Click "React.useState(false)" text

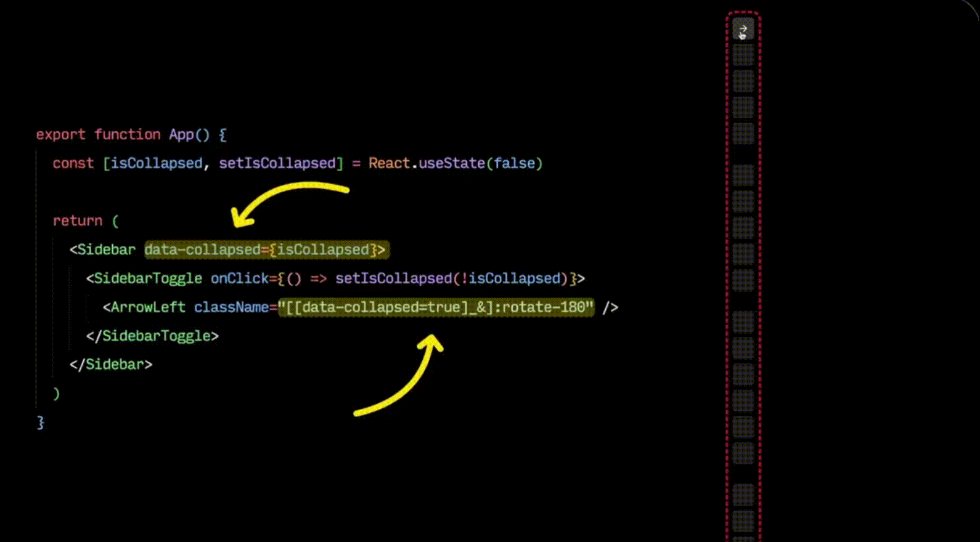point(455,163)
